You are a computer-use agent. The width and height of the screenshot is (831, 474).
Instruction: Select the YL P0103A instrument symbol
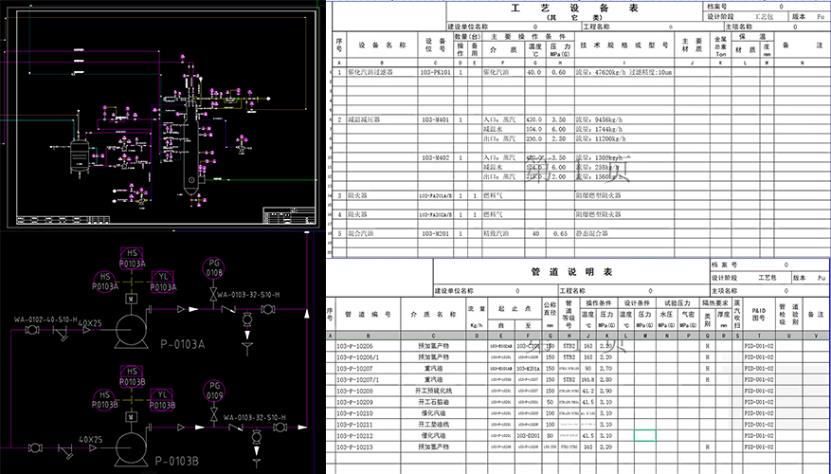162,280
